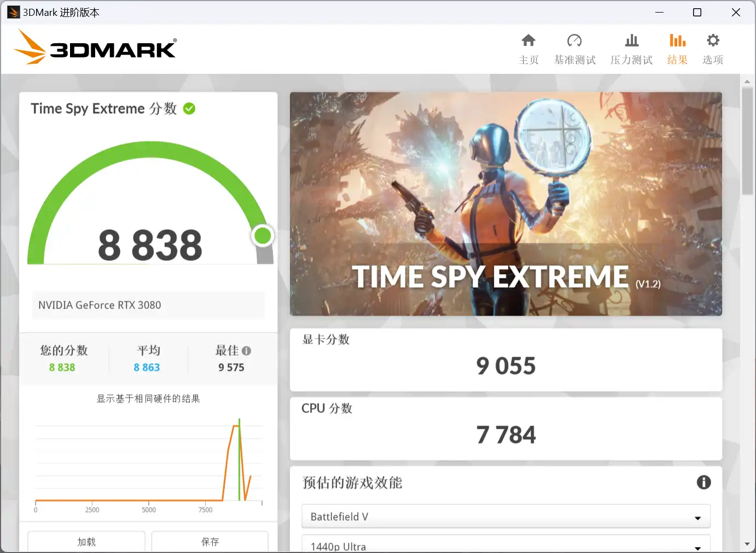This screenshot has height=553, width=756.
Task: Click the 加载 load button
Action: 86,542
